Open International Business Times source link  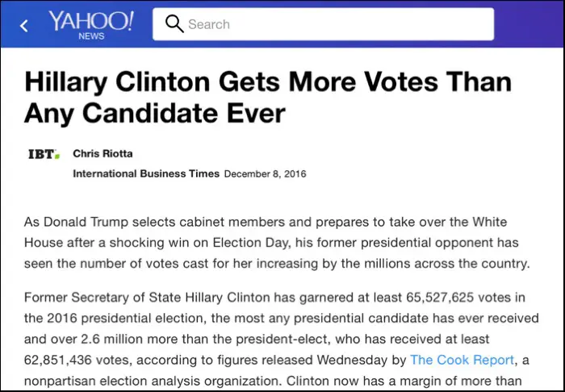(146, 173)
